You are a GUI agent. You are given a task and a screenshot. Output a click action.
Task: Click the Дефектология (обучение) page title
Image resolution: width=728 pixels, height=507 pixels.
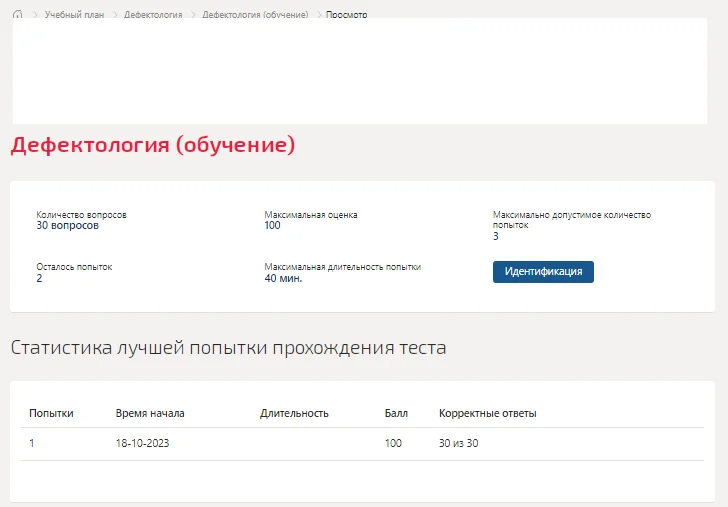pos(153,145)
